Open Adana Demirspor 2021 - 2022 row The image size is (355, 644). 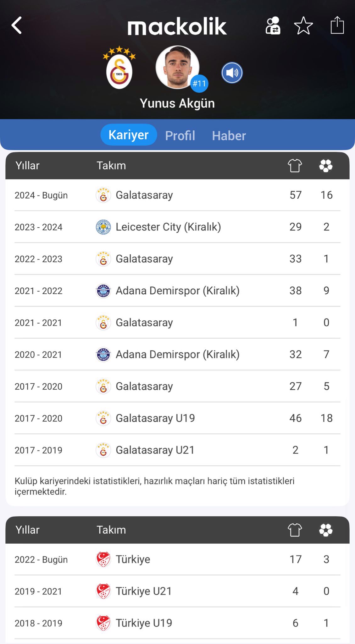click(x=177, y=291)
